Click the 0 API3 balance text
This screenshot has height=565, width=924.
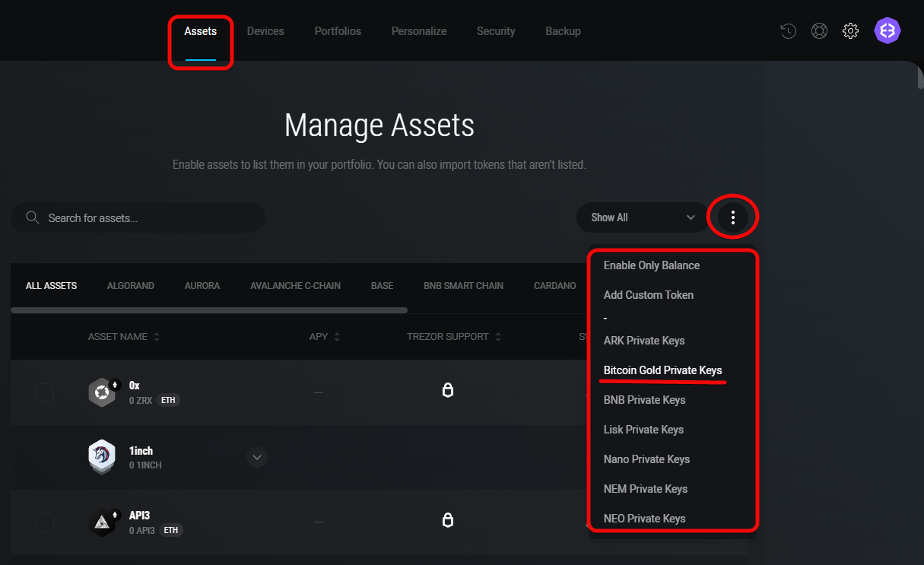click(142, 531)
